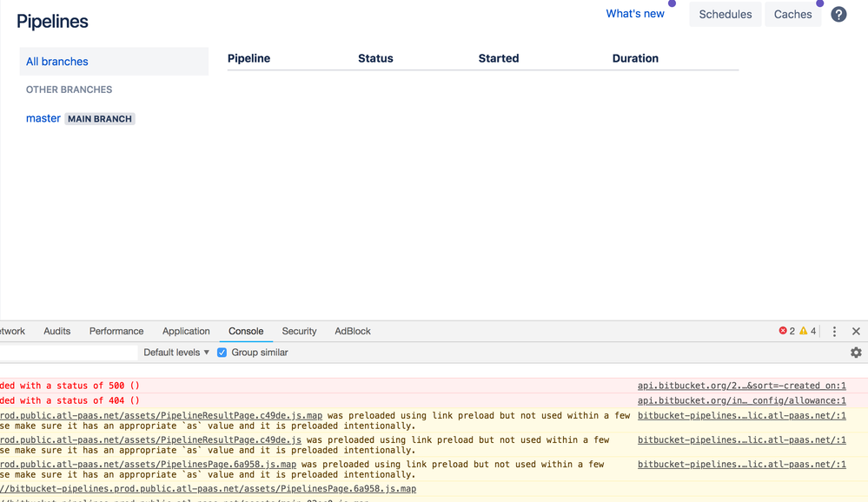Open DevTools console settings gear

pyautogui.click(x=856, y=353)
